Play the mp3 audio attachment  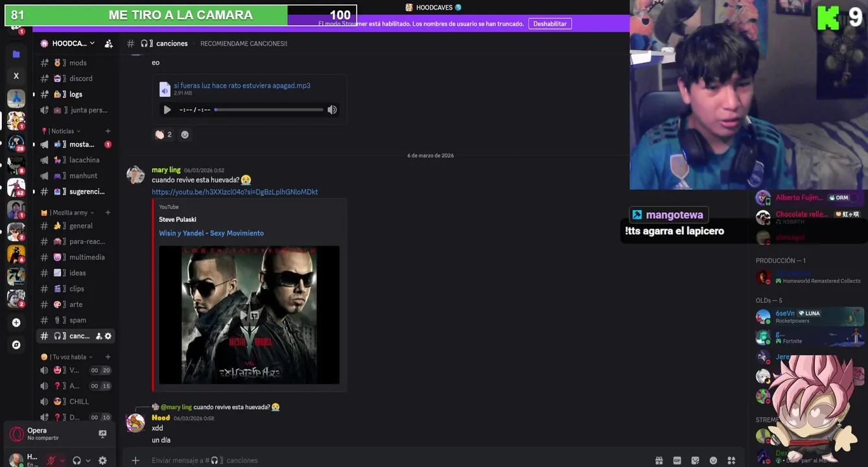coord(167,110)
